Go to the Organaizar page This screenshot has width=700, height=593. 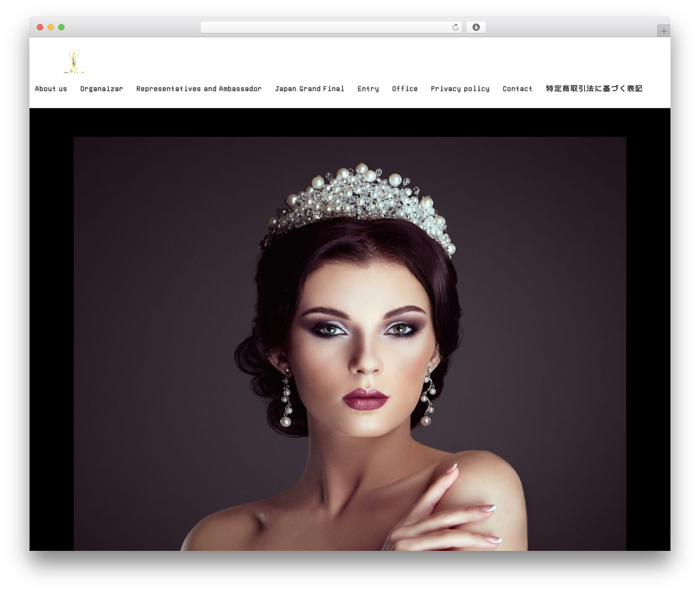(x=102, y=89)
